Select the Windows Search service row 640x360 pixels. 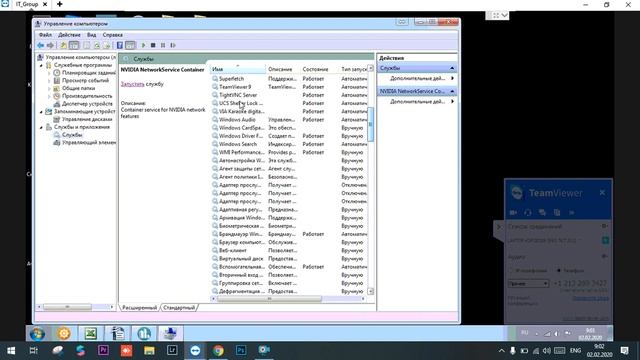[289, 144]
